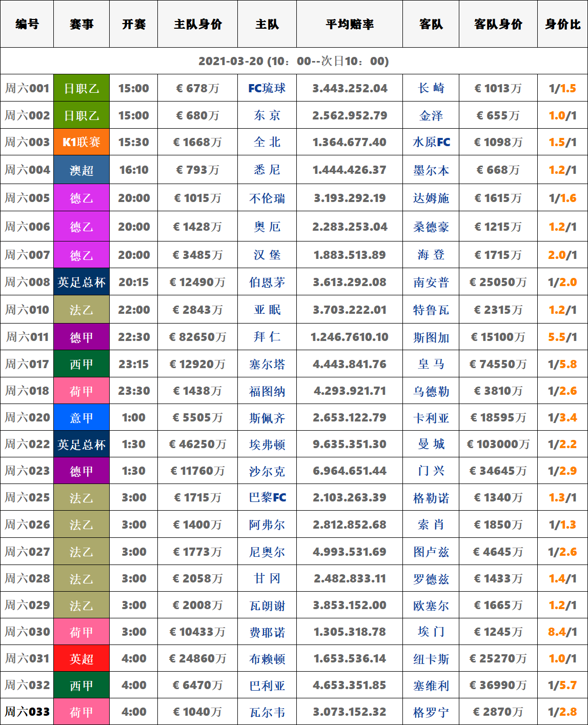Select the 纽卡斯 away team link
The image size is (588, 725).
(x=431, y=659)
